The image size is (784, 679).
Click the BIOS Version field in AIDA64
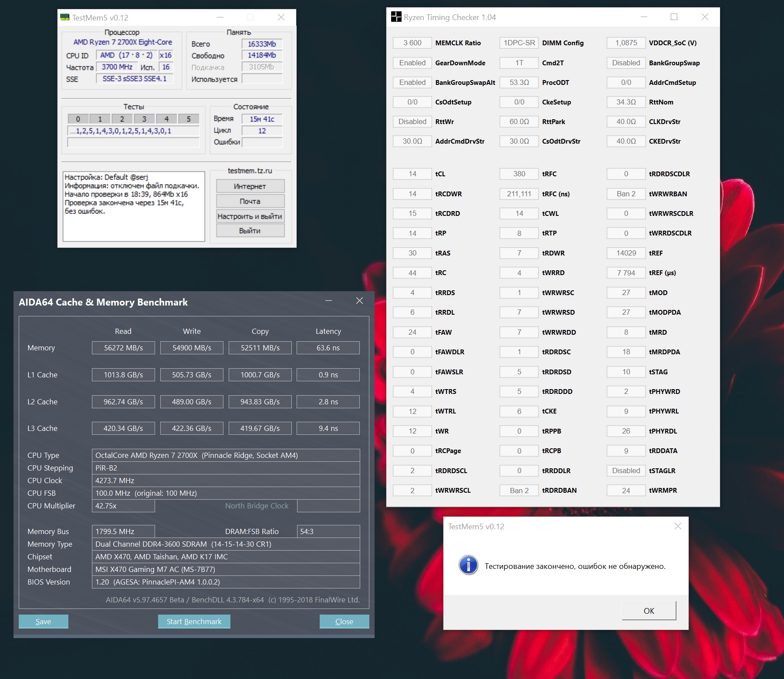(x=226, y=582)
